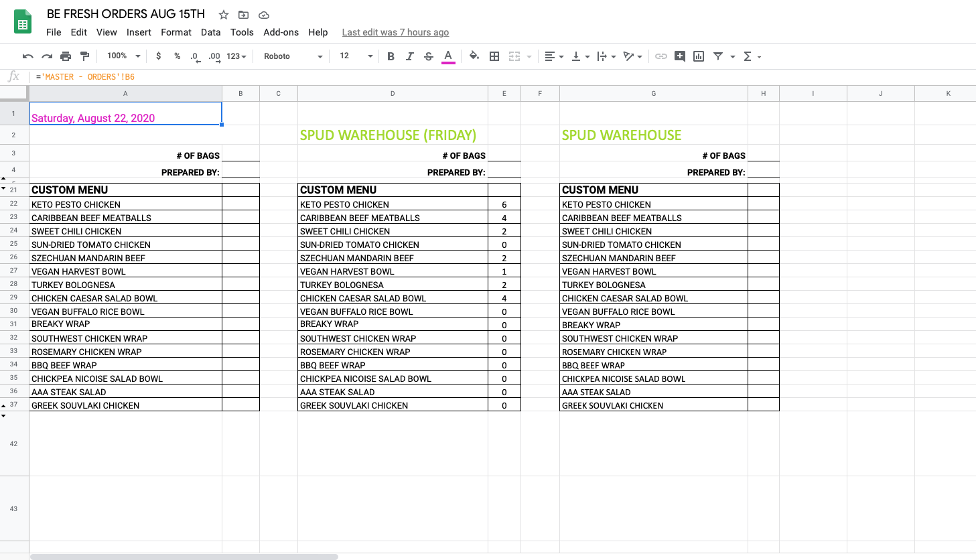
Task: Toggle italic text formatting
Action: click(409, 56)
